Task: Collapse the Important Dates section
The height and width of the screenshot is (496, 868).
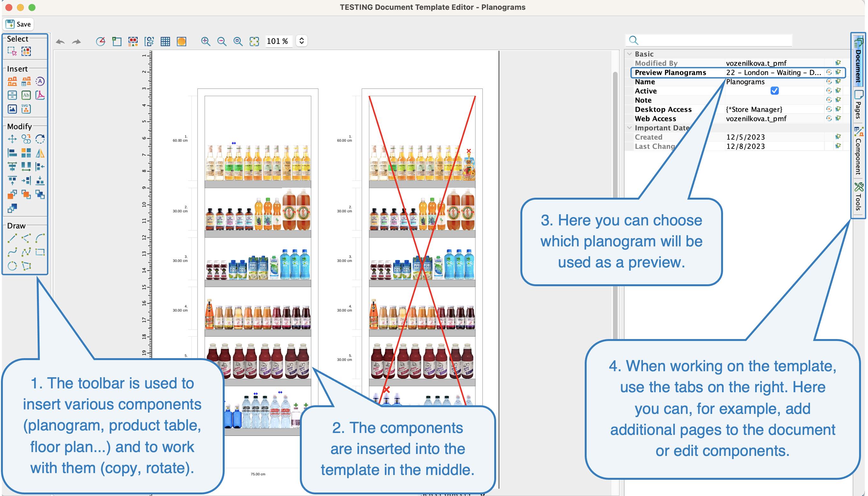Action: 630,128
